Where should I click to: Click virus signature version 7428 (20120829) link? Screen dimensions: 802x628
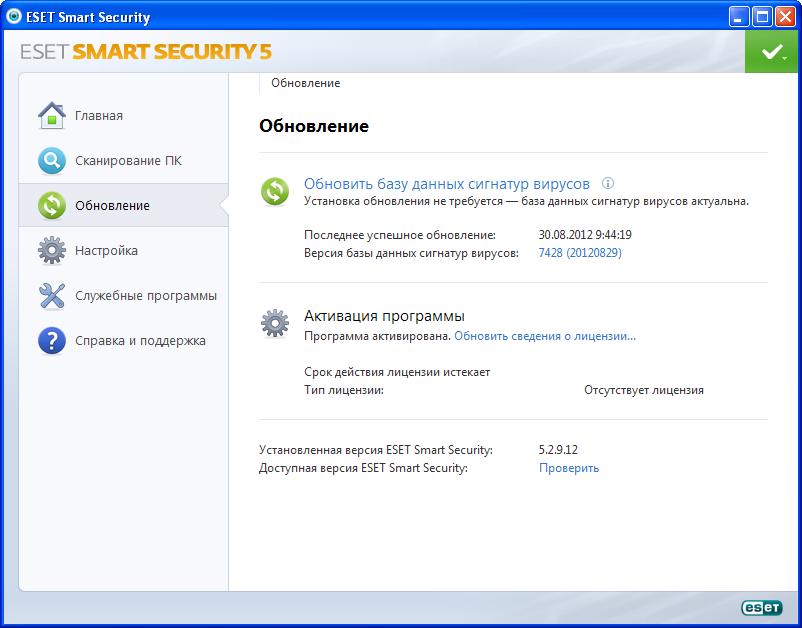coord(580,253)
